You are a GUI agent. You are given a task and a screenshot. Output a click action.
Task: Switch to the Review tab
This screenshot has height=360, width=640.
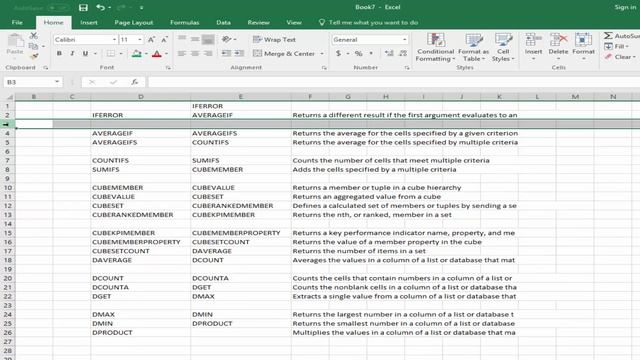click(258, 22)
